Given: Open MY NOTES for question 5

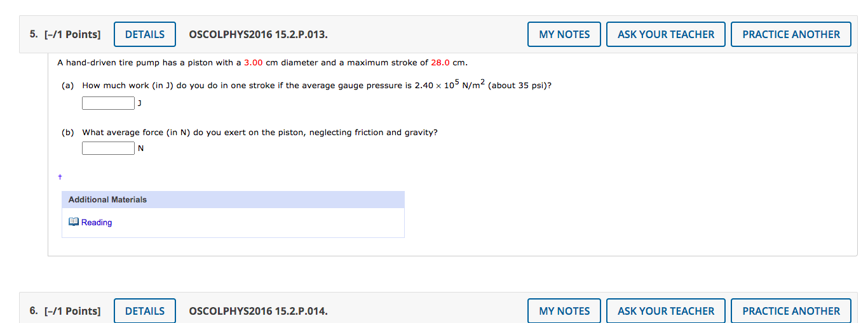Looking at the screenshot, I should pyautogui.click(x=564, y=34).
